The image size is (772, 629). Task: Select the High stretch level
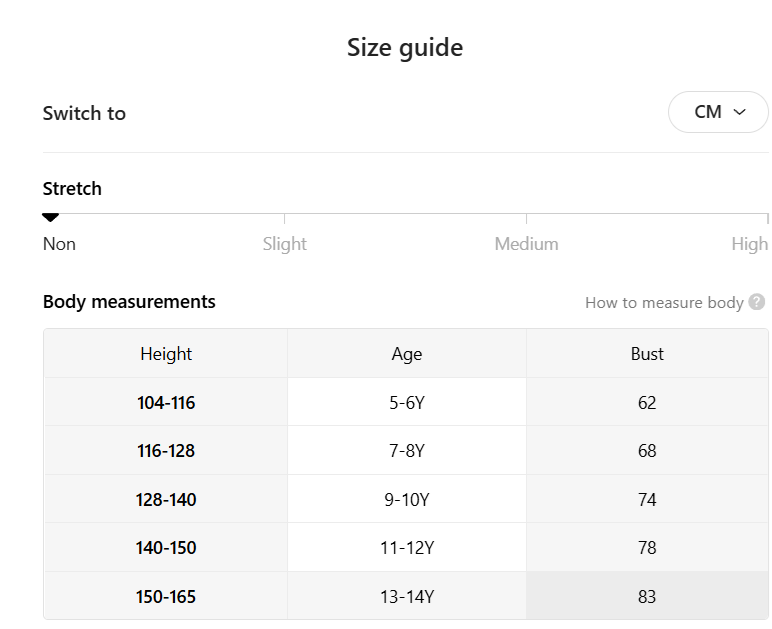coord(749,244)
